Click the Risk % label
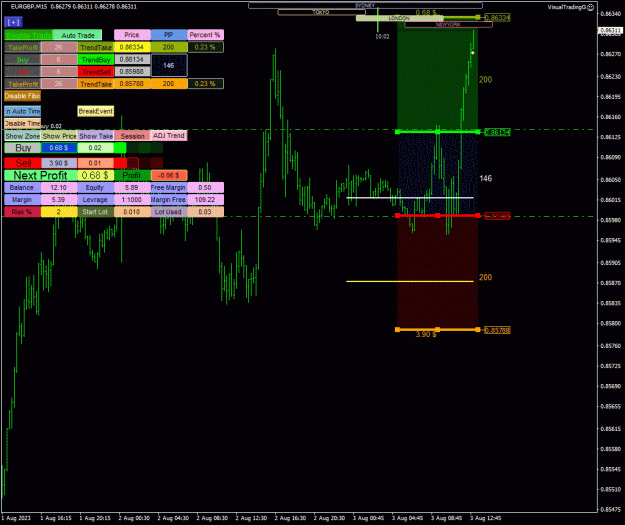 click(22, 212)
